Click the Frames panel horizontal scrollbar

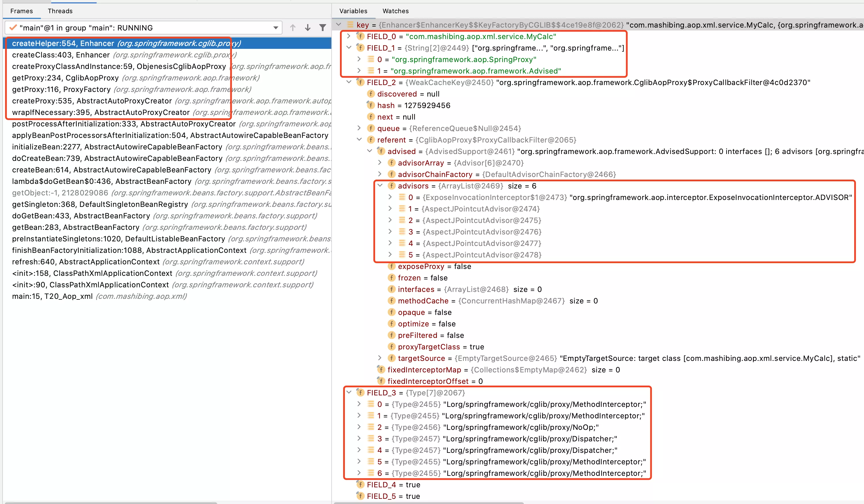(111, 503)
